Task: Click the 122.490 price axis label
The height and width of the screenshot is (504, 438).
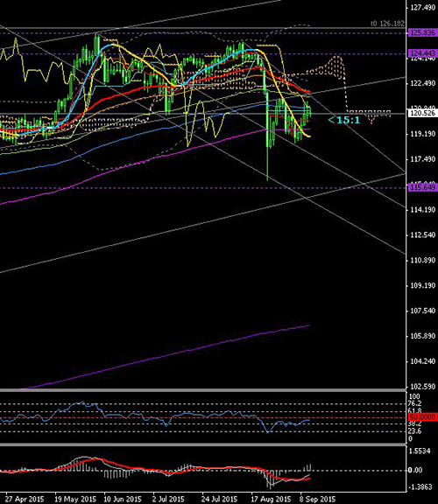Action: [423, 83]
